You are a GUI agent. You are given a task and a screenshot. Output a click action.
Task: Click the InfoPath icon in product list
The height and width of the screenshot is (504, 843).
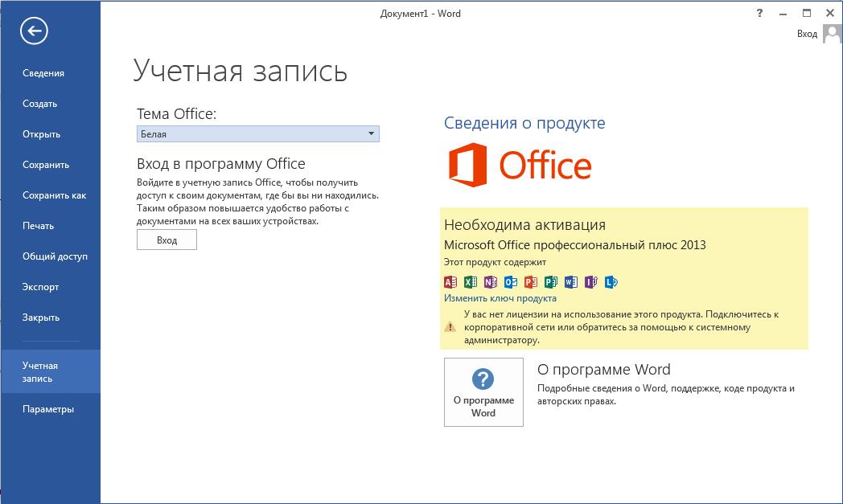[x=591, y=282]
